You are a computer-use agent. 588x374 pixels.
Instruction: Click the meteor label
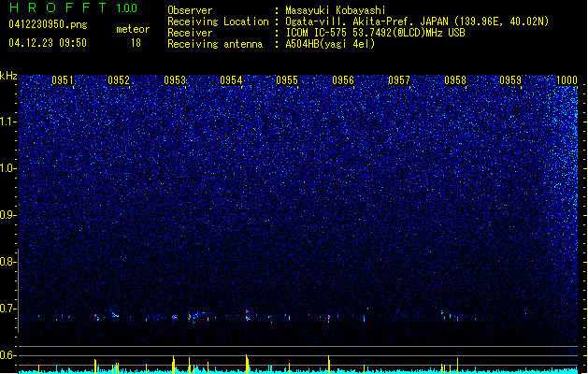[133, 29]
